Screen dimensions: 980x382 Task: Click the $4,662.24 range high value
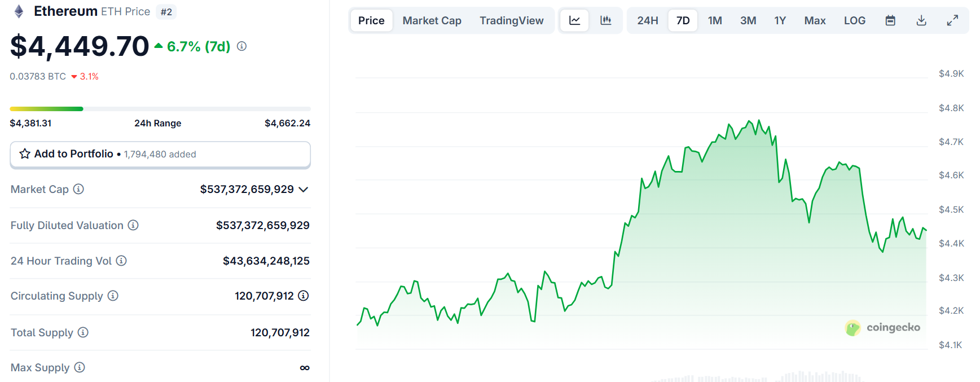point(288,123)
